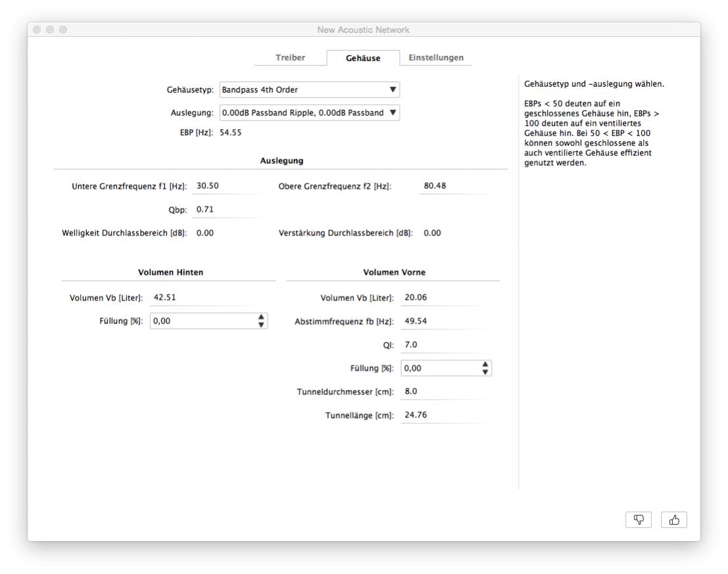Adjust rear Füllung using the stepper arrows
This screenshot has height=574, width=728.
click(x=261, y=321)
